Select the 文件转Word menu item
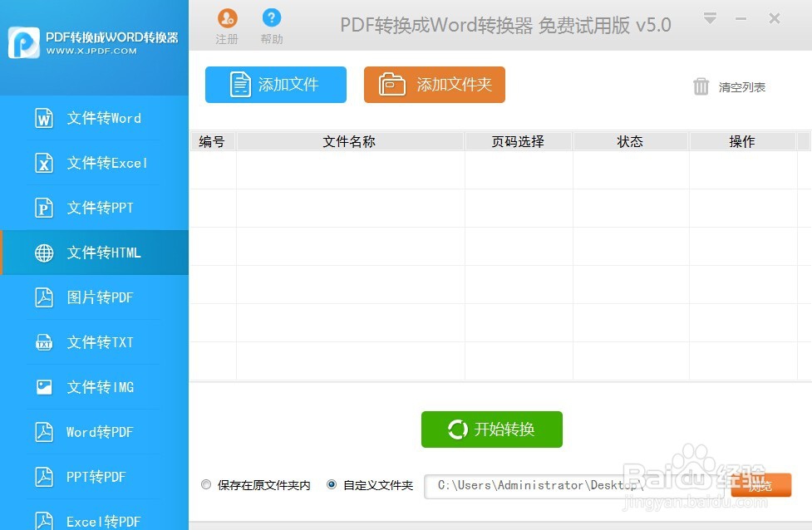Screen dimensions: 812x530 point(94,118)
